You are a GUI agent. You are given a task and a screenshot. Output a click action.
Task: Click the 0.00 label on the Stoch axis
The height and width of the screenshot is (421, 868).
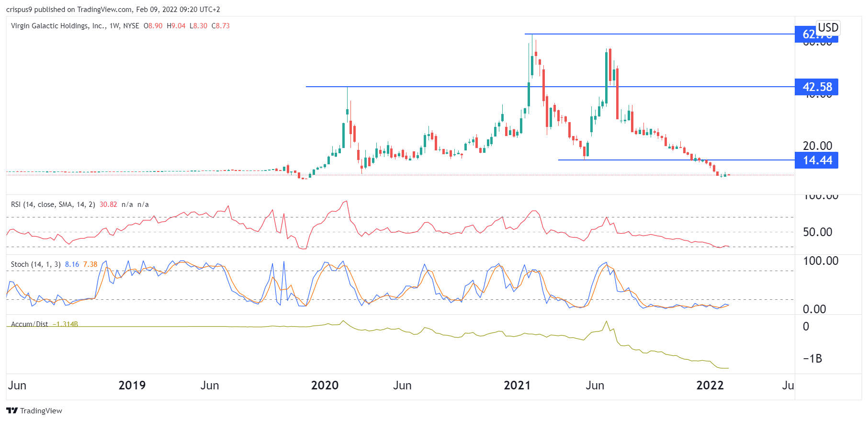click(814, 309)
